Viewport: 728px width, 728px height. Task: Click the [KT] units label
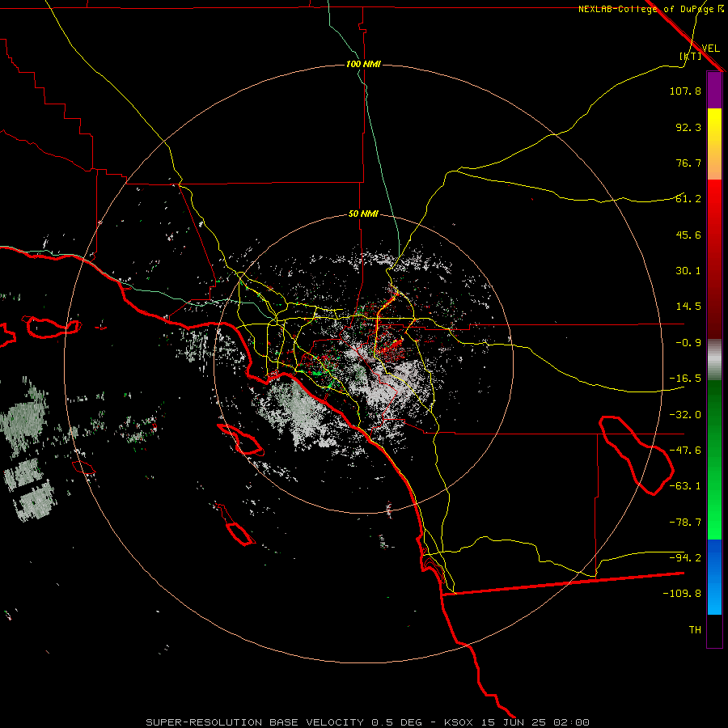point(691,56)
